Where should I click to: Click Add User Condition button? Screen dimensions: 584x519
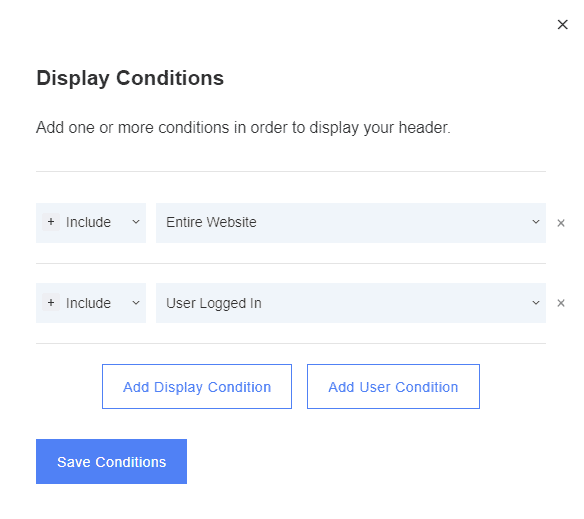393,386
